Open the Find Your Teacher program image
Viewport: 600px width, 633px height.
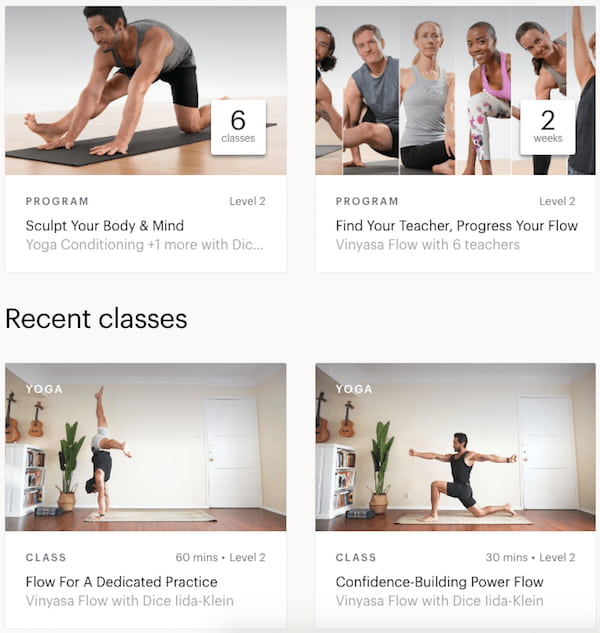click(455, 90)
